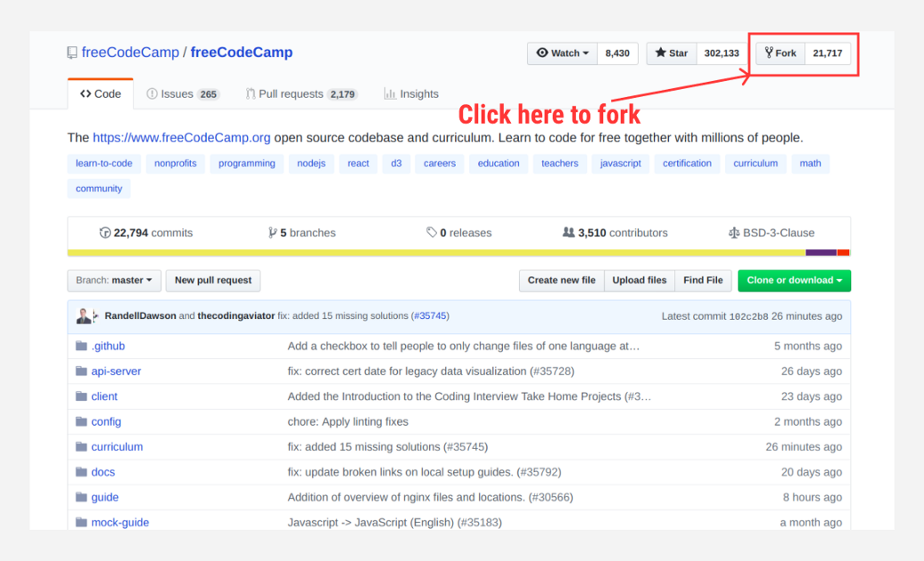View the 21,717 forks count
This screenshot has width=924, height=561.
(827, 53)
